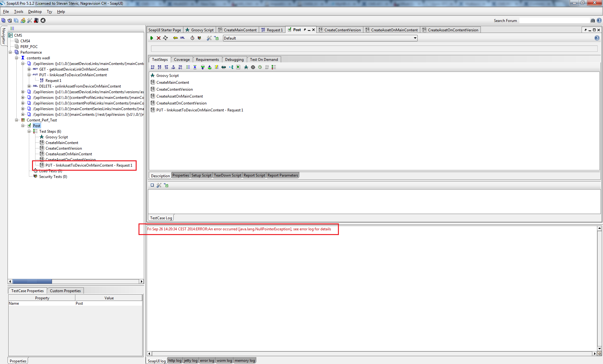
Task: Add a Groovy Script step via star icon
Action: coord(246,67)
